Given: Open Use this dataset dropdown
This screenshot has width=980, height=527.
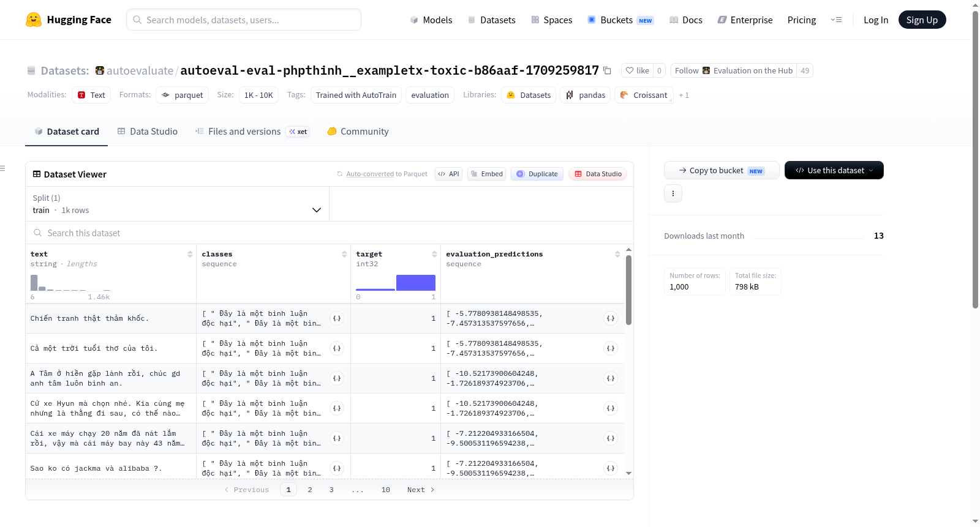Looking at the screenshot, I should click(834, 170).
